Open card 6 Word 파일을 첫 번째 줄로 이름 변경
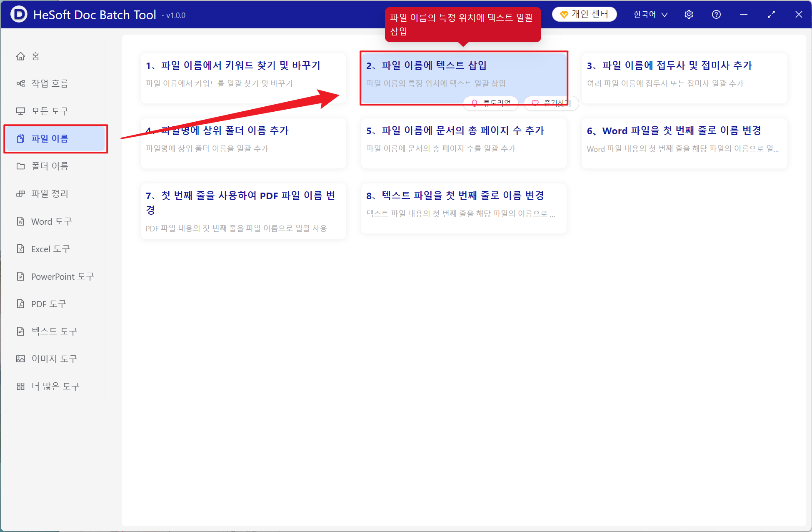This screenshot has width=812, height=532. pyautogui.click(x=685, y=143)
